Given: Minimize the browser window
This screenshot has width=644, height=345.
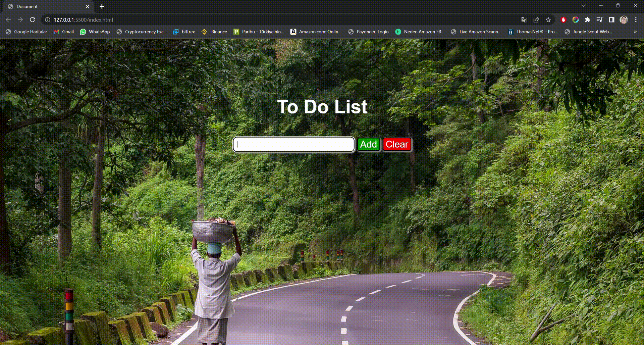Looking at the screenshot, I should (601, 6).
